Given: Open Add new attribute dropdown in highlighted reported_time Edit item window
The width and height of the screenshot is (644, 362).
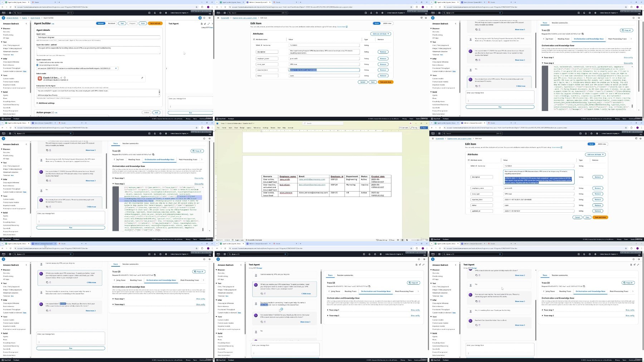Looking at the screenshot, I should coord(381,34).
